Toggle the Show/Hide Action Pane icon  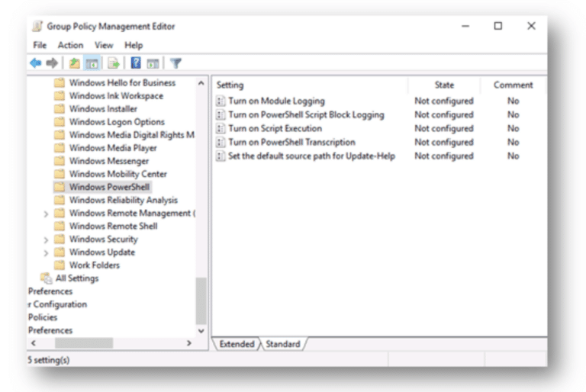153,63
